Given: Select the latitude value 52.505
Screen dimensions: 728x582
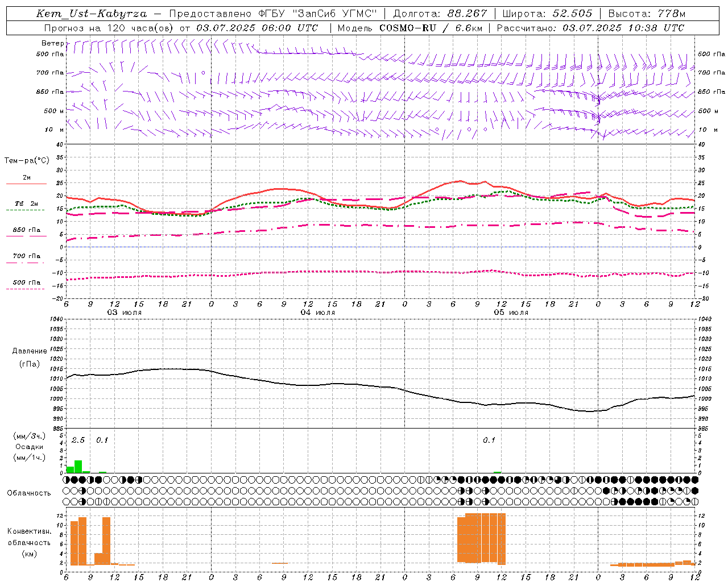Looking at the screenshot, I should 572,13.
